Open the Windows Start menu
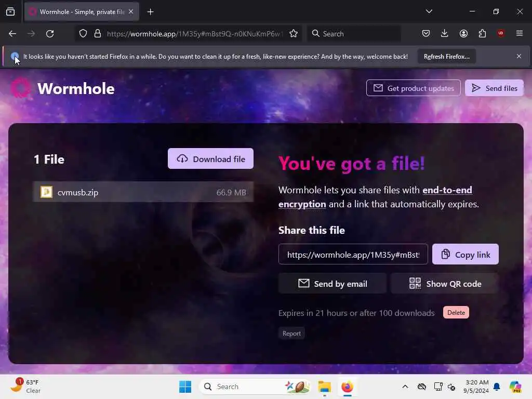The image size is (532, 399). [x=185, y=387]
